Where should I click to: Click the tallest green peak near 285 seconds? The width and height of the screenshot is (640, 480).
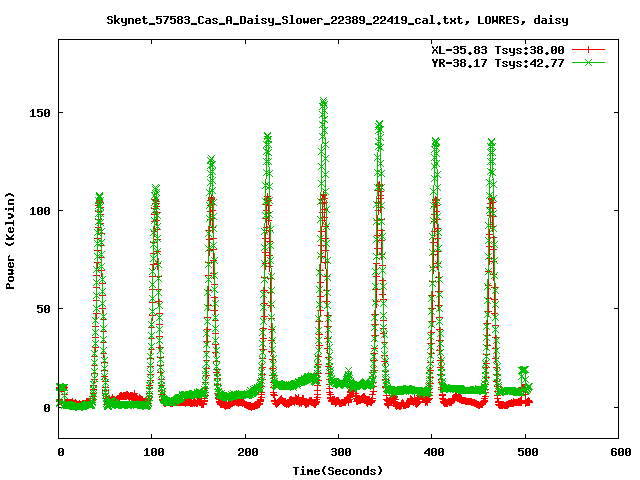324,101
